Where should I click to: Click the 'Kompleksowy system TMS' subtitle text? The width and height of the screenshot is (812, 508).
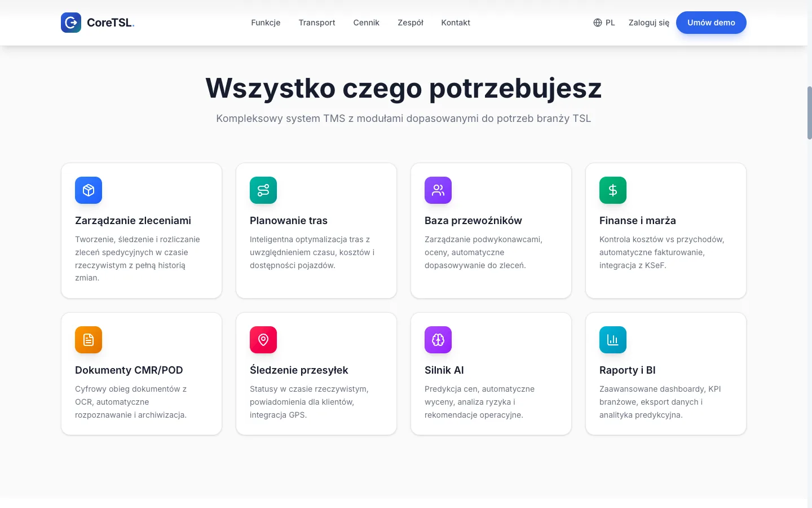click(404, 119)
